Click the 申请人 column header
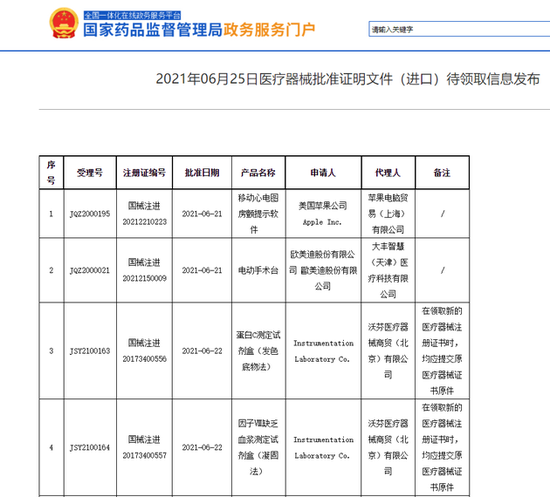550x497 pixels. [323, 173]
